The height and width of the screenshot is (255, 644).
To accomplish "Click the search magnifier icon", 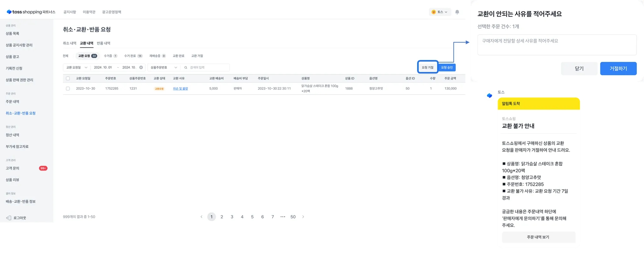I will [186, 68].
